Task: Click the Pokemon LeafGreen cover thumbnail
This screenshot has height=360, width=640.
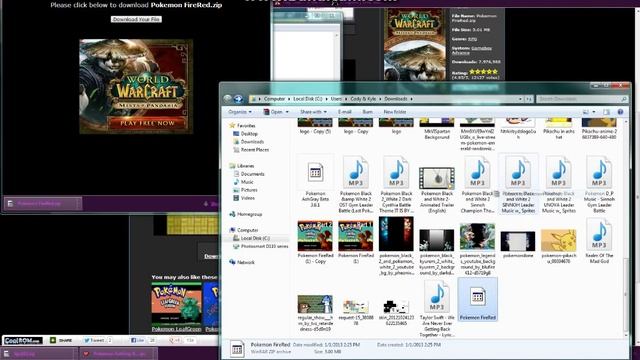Action: click(176, 304)
